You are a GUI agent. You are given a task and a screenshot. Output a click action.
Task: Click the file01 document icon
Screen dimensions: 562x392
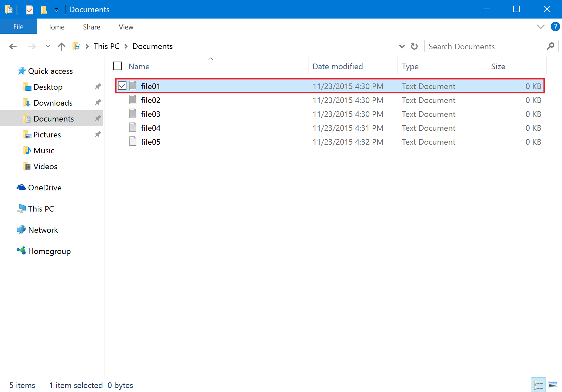(133, 86)
